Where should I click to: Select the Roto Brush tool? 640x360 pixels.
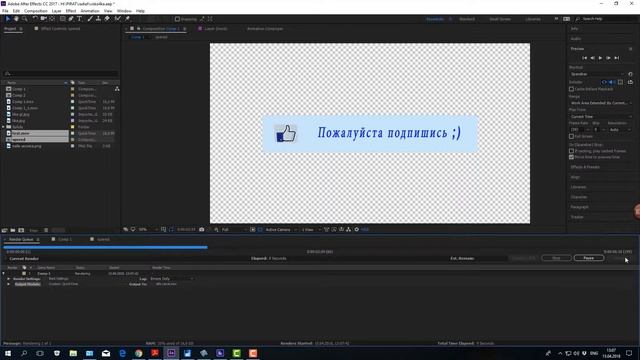click(x=118, y=19)
